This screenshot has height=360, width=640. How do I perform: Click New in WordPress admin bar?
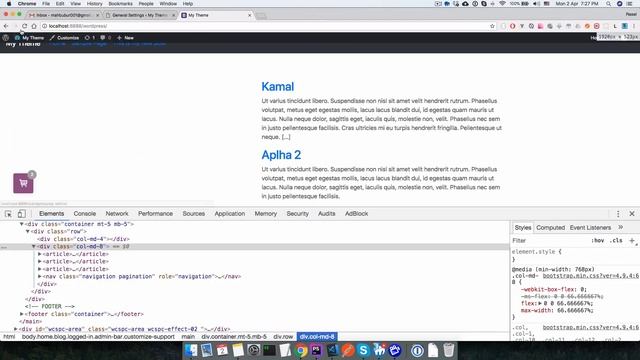tap(125, 38)
